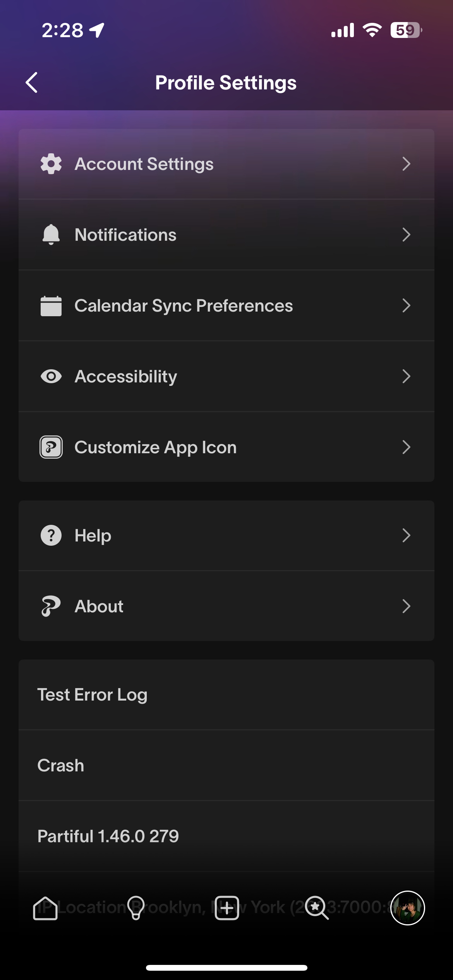Open the Accessibility settings row
The image size is (453, 980).
(x=226, y=377)
